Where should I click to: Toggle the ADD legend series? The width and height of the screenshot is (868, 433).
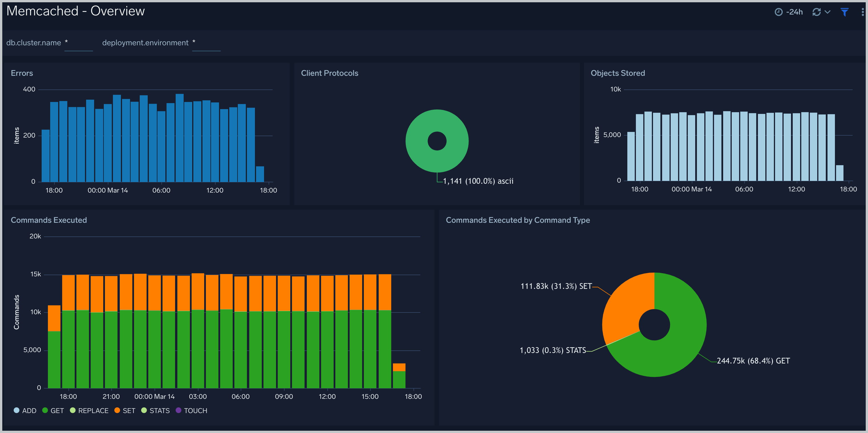(x=25, y=410)
